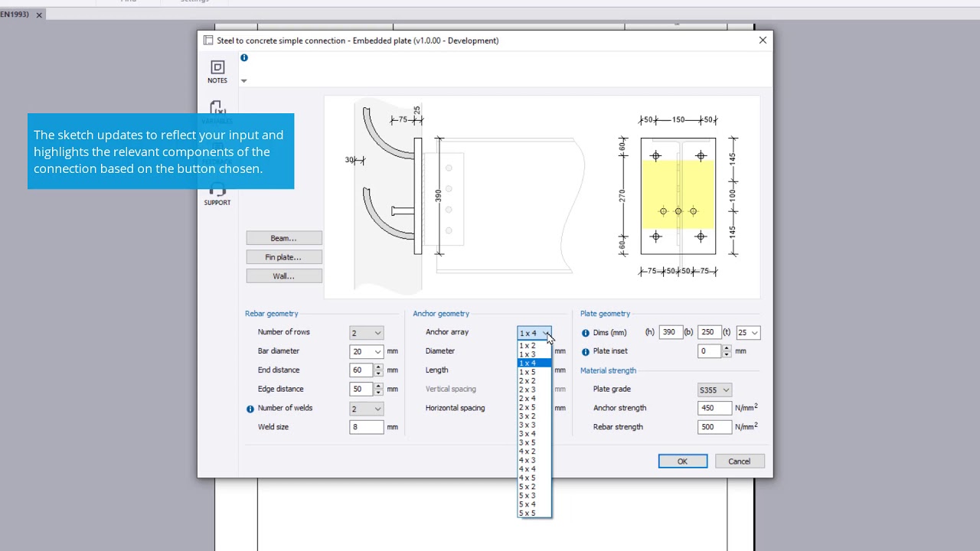This screenshot has width=980, height=551.
Task: Click the blue info icon at dialog top
Action: (x=244, y=57)
